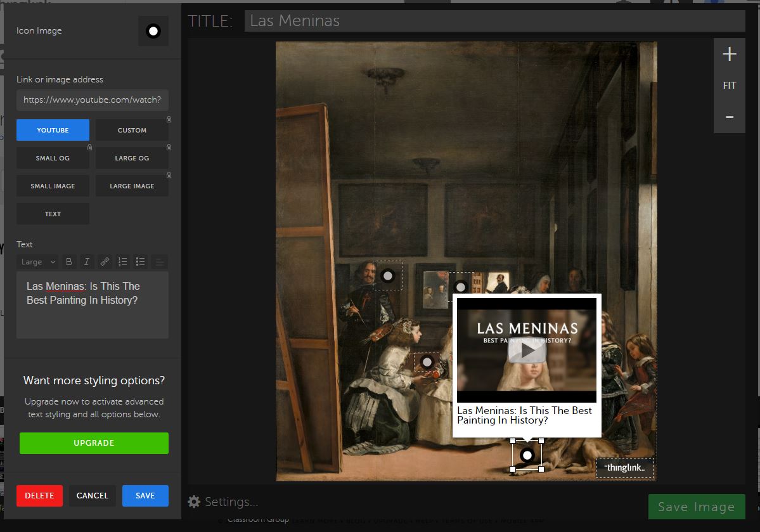Screen dimensions: 760x532
Task: Click FIT to fit image
Action: pos(730,86)
